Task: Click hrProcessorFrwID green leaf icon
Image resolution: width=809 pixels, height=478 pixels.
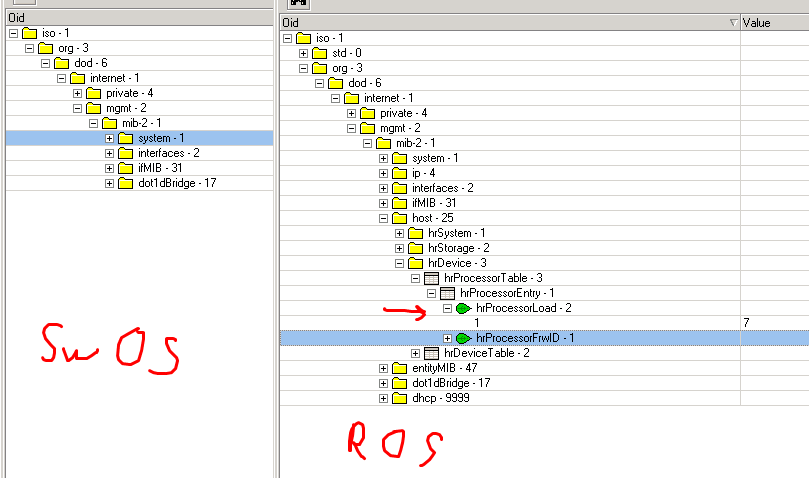Action: point(463,339)
